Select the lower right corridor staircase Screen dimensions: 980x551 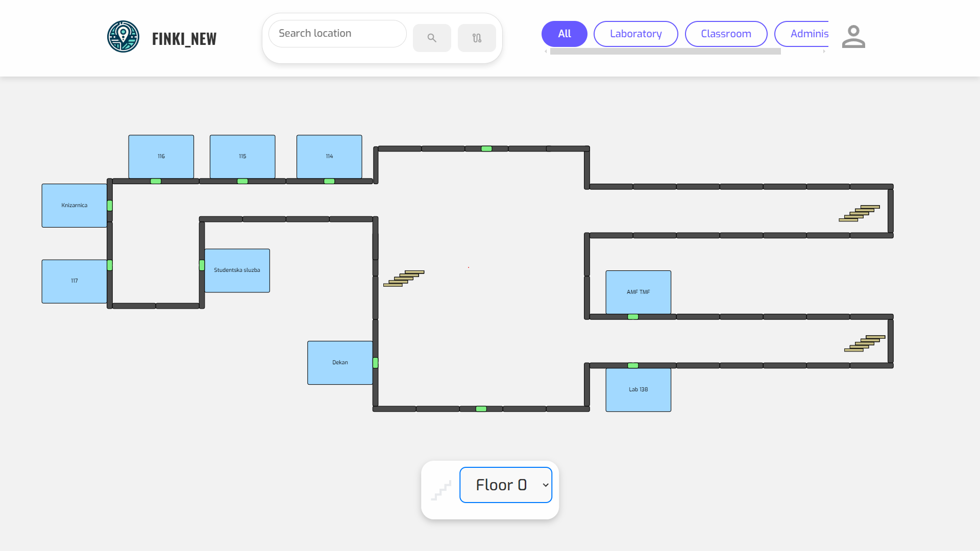click(865, 343)
